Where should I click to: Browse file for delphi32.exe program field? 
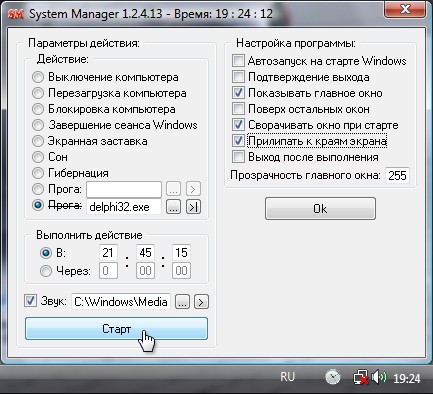tap(173, 207)
